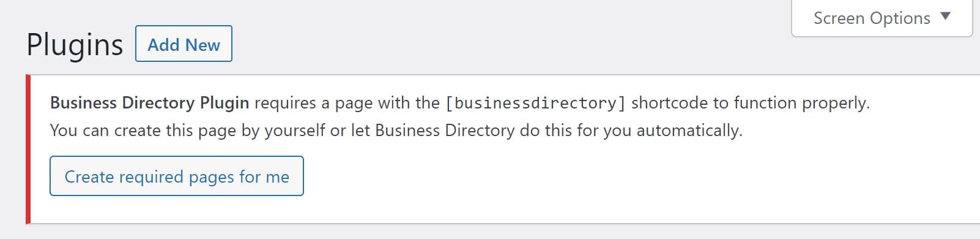
Task: Open the Screen Options dropdown
Action: click(x=882, y=18)
